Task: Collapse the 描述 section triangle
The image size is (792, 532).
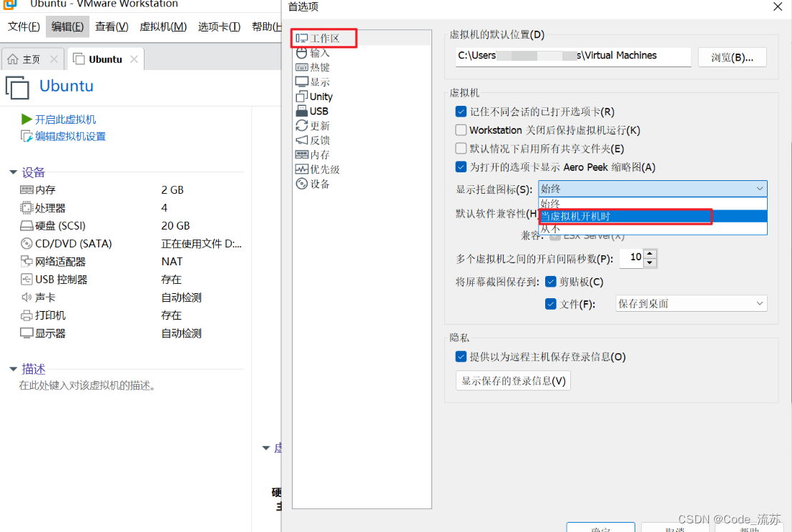Action: click(13, 370)
